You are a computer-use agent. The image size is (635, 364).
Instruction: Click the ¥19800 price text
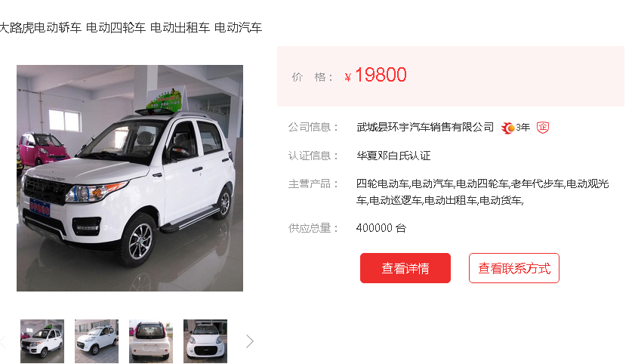[375, 75]
